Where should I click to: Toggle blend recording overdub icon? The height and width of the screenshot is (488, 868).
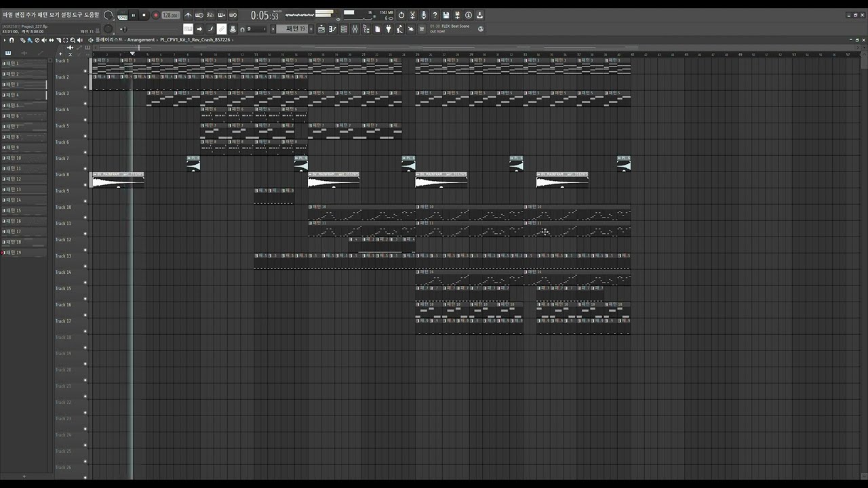coord(222,15)
